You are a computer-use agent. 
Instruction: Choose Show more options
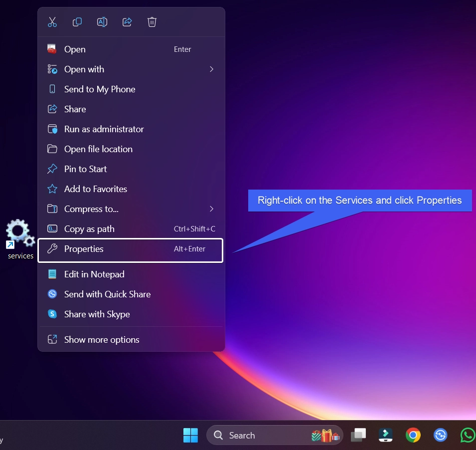[131, 340]
